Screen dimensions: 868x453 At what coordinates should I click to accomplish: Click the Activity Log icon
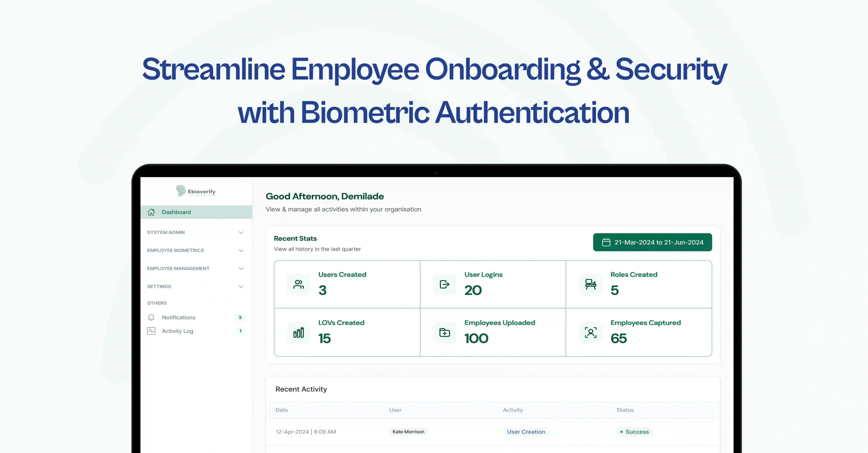[x=151, y=331]
